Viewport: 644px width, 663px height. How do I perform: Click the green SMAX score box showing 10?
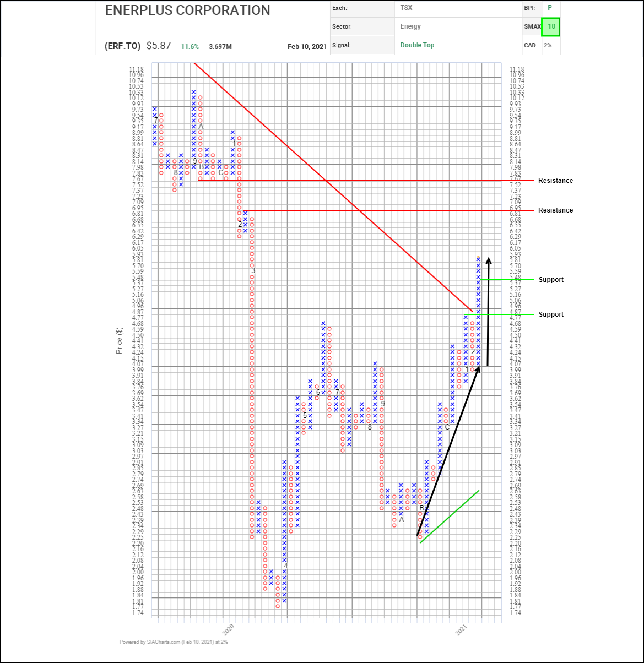click(x=551, y=26)
